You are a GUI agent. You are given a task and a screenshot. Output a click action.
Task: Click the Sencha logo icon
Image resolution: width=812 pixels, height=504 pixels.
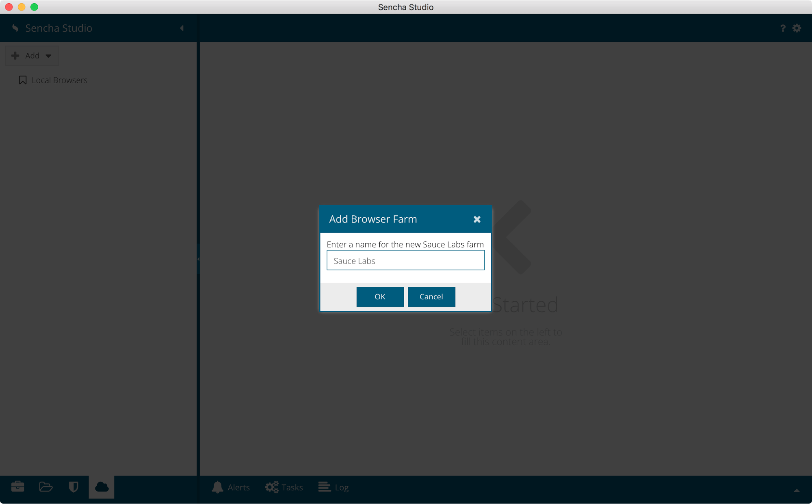tap(15, 28)
